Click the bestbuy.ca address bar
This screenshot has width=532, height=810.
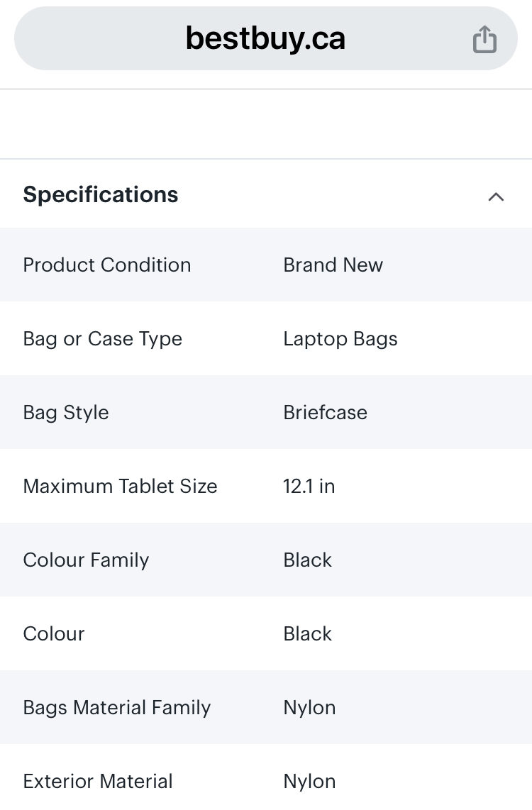click(265, 38)
